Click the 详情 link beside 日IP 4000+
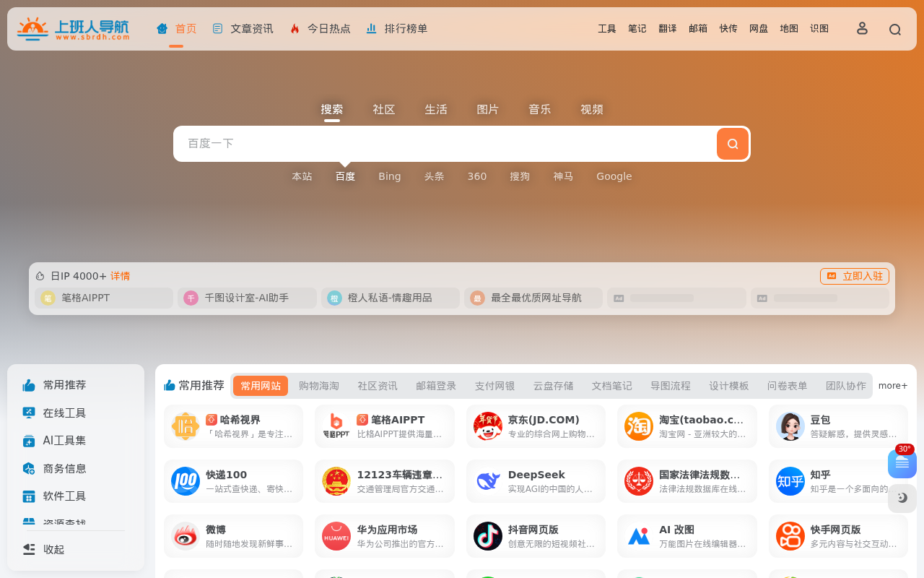924x578 pixels. click(x=121, y=276)
